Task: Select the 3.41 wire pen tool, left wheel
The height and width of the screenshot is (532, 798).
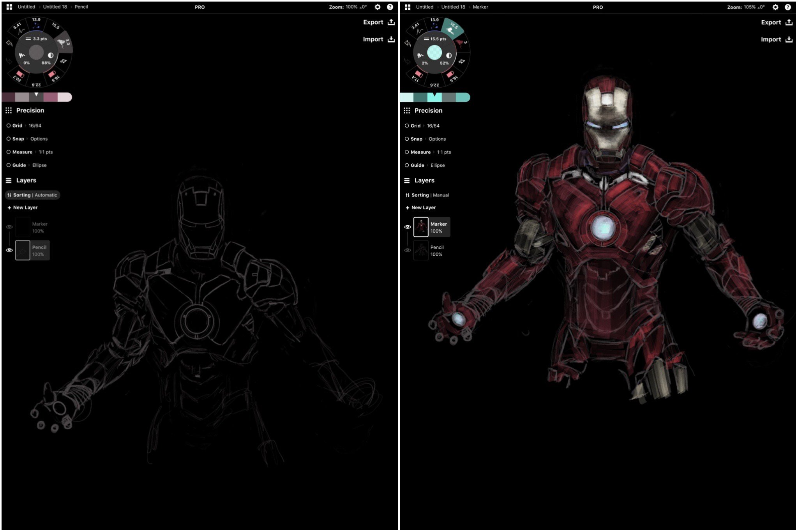Action: (19, 28)
